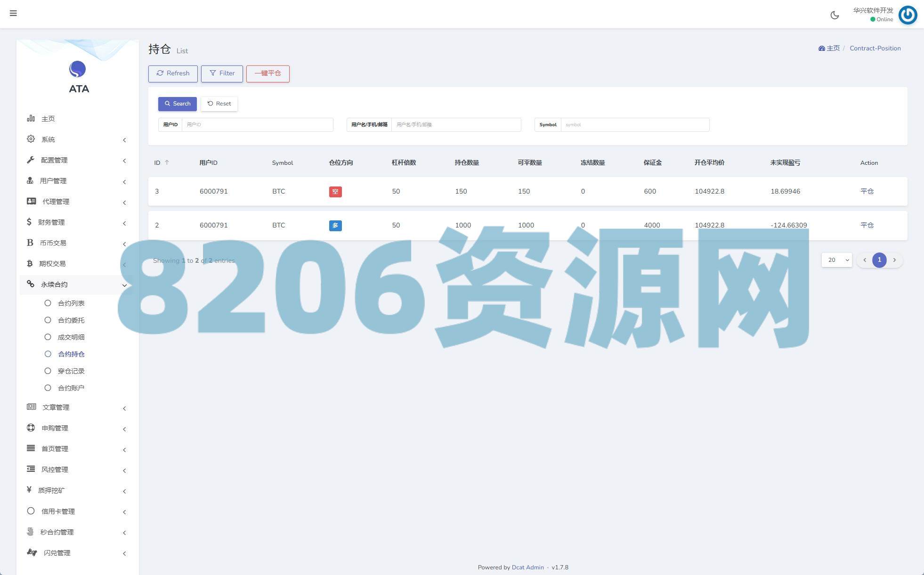The height and width of the screenshot is (575, 924).
Task: Switch to dark mode moon icon
Action: click(x=835, y=15)
